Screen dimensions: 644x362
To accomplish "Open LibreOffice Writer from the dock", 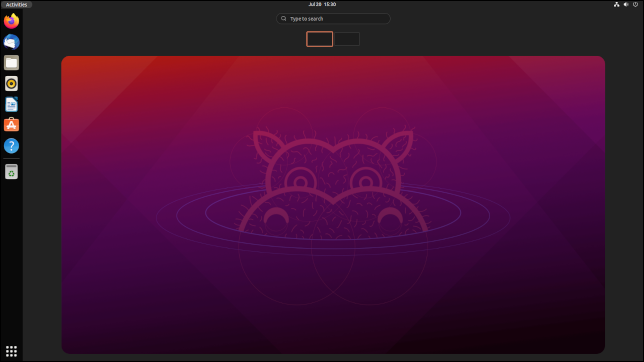I will click(x=12, y=104).
